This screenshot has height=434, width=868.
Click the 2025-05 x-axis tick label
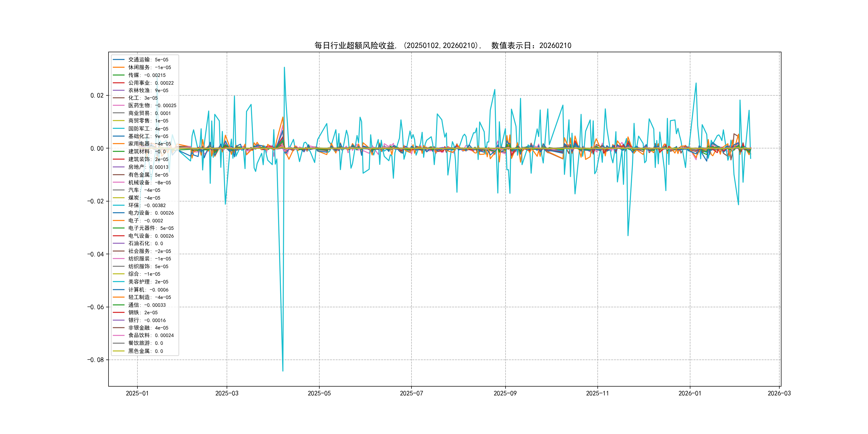[319, 393]
